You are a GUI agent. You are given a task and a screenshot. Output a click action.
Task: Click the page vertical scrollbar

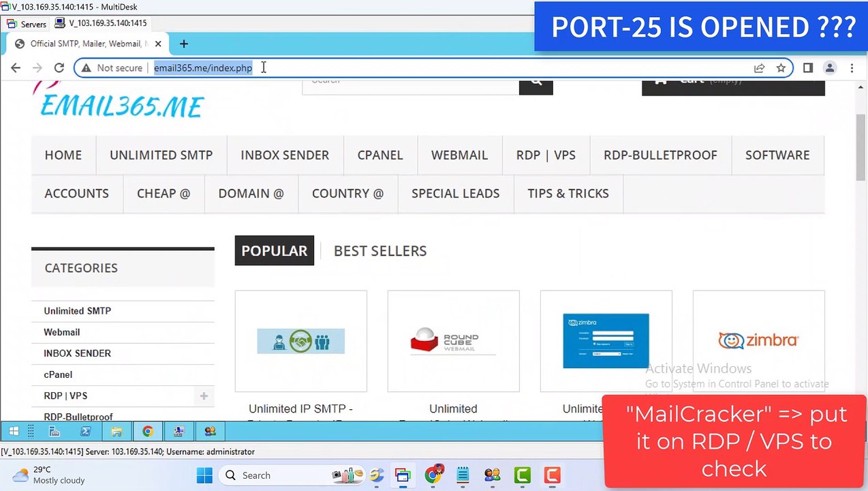(861, 147)
